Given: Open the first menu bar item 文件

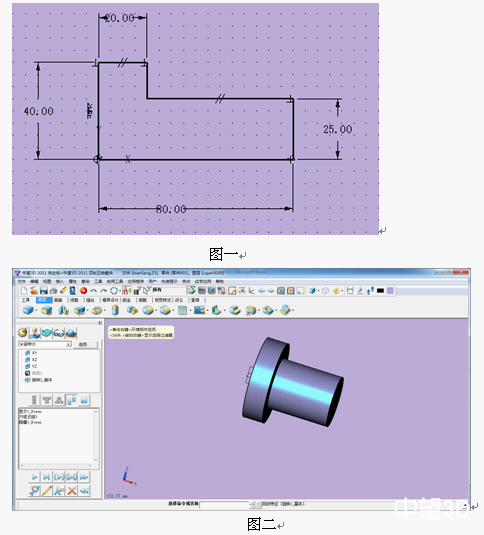Looking at the screenshot, I should click(21, 281).
